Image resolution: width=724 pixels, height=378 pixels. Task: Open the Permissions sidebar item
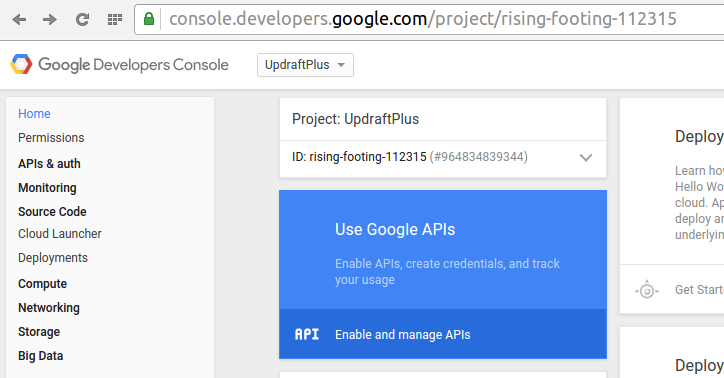click(x=51, y=138)
